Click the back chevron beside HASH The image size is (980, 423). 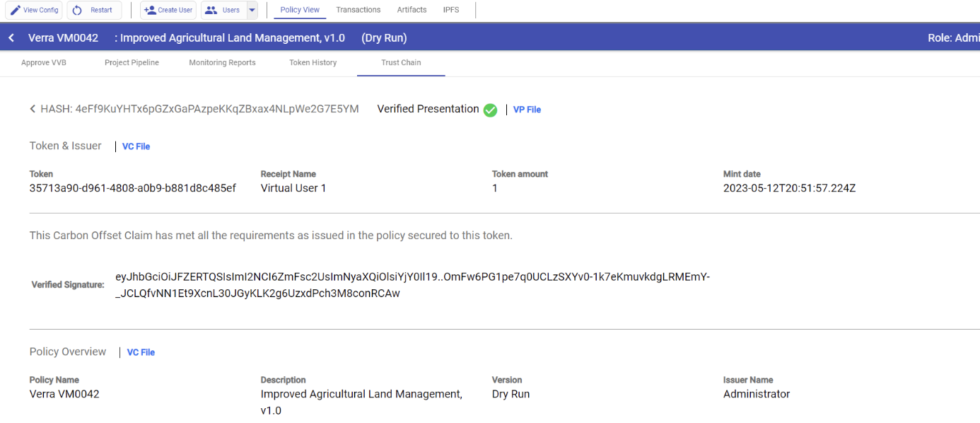click(33, 109)
